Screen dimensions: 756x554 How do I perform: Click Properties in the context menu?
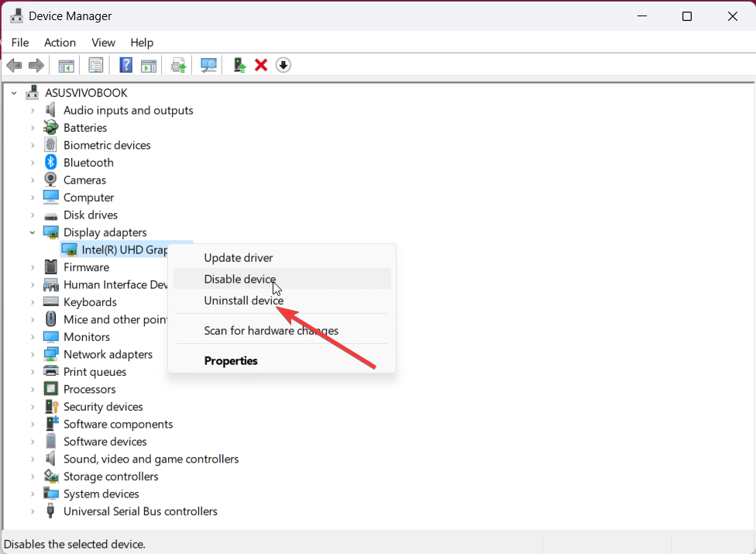(231, 361)
